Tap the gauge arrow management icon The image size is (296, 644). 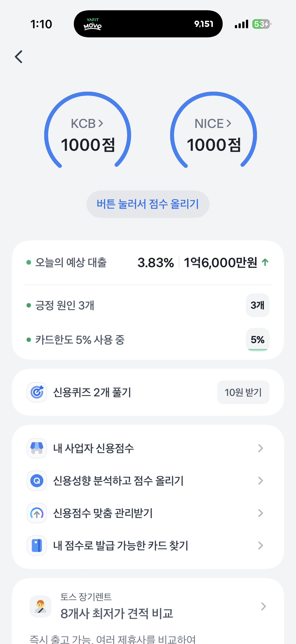coord(37,513)
